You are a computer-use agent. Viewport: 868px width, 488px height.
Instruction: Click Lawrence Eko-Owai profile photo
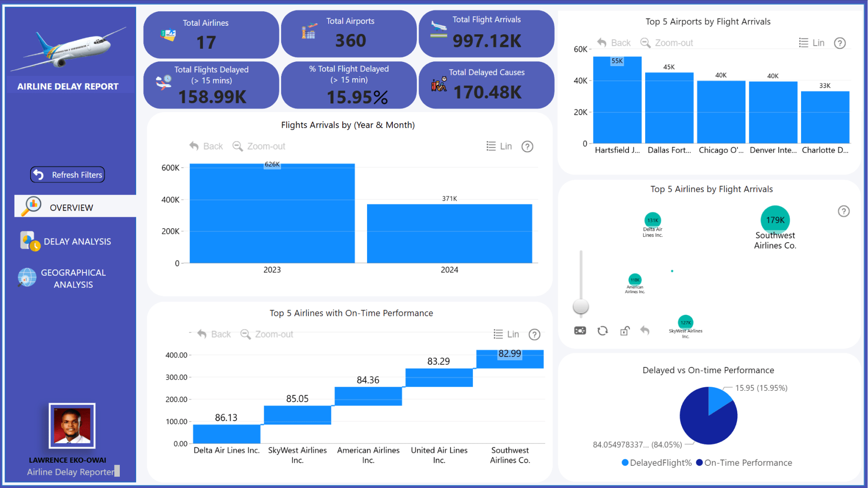72,426
